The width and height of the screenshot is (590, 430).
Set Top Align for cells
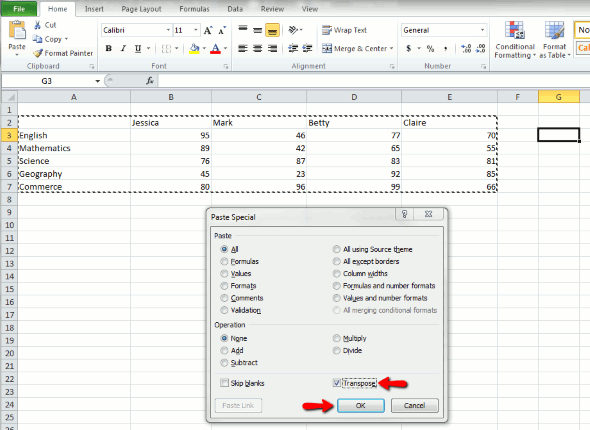(243, 30)
